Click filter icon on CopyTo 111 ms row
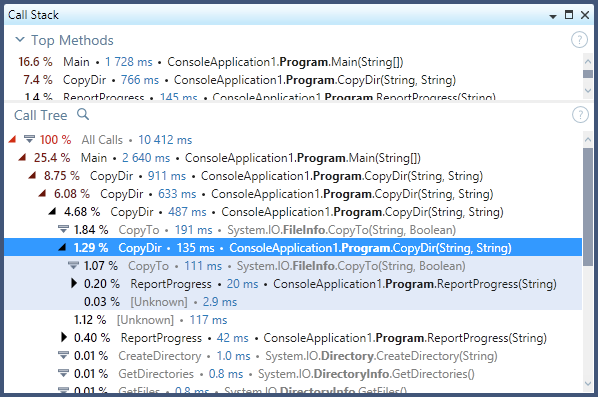The height and width of the screenshot is (397, 598). point(73,265)
